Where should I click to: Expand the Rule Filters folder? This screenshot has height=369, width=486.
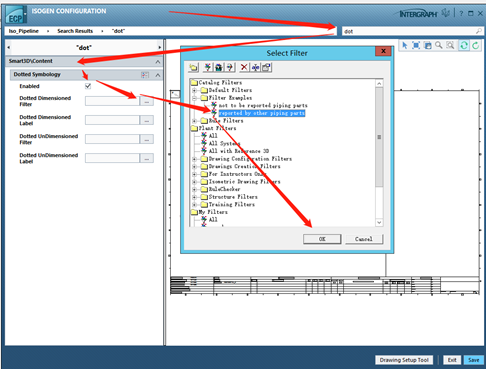tap(194, 121)
